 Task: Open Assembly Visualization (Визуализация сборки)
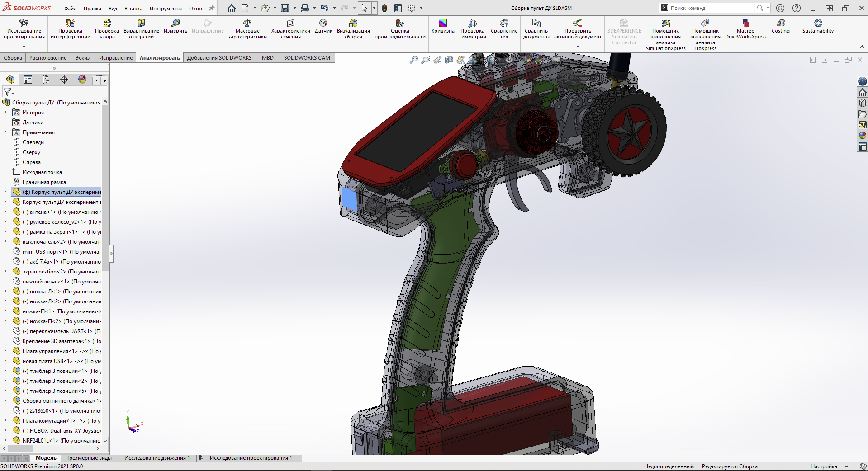tap(353, 29)
